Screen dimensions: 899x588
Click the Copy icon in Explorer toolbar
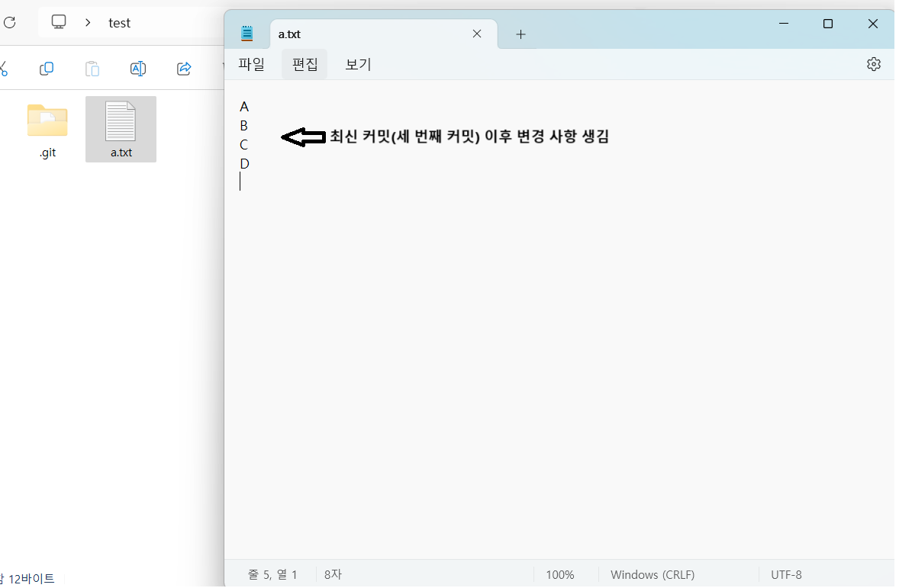(47, 69)
